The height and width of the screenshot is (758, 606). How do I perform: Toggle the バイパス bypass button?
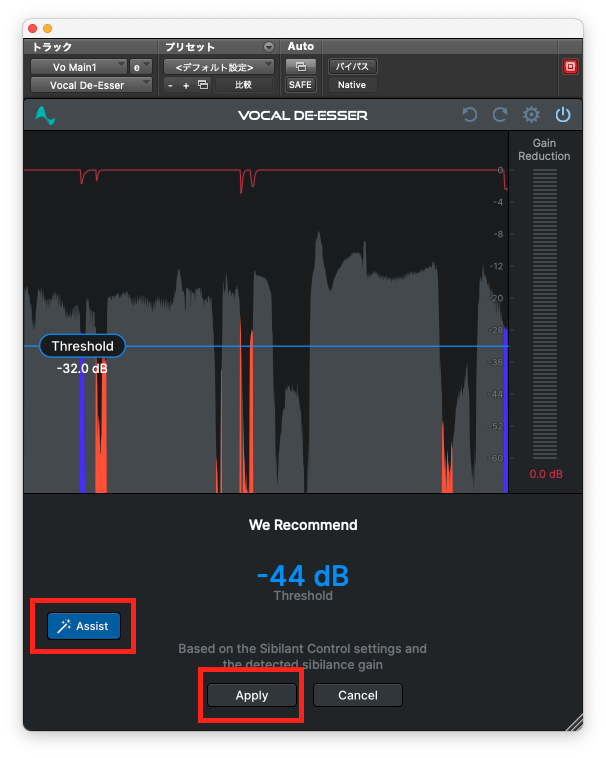(352, 66)
